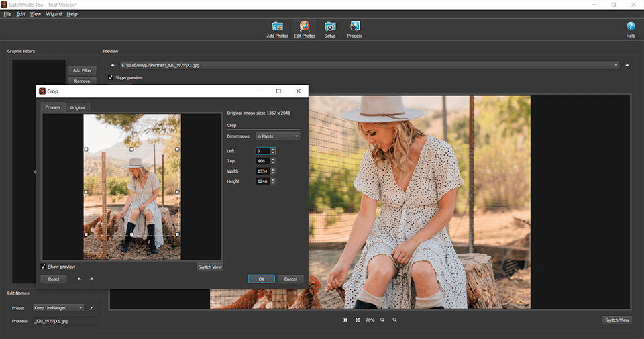Open the Help menu in menu bar
This screenshot has height=339, width=644.
pos(72,14)
